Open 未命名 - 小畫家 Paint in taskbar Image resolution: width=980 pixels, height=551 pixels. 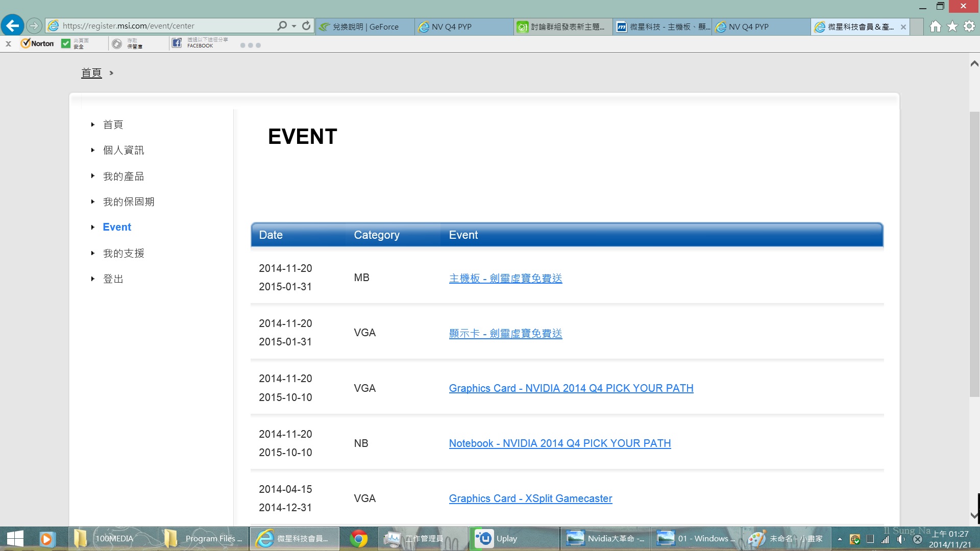(787, 539)
